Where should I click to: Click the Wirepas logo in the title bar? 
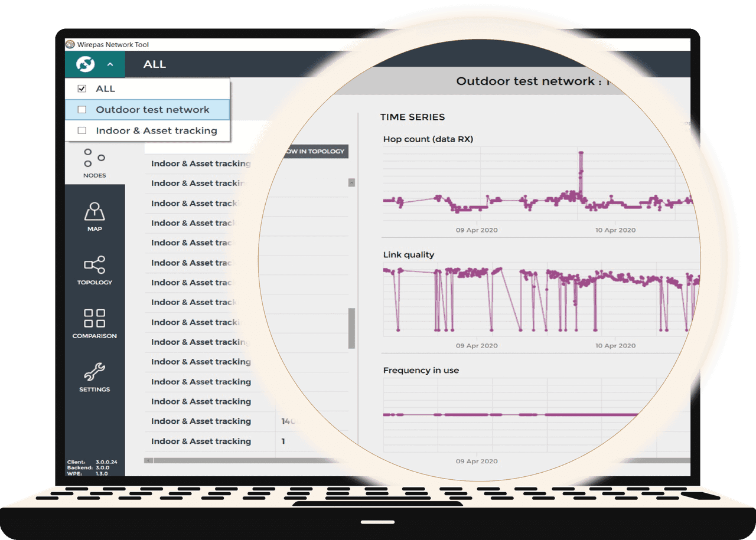69,44
